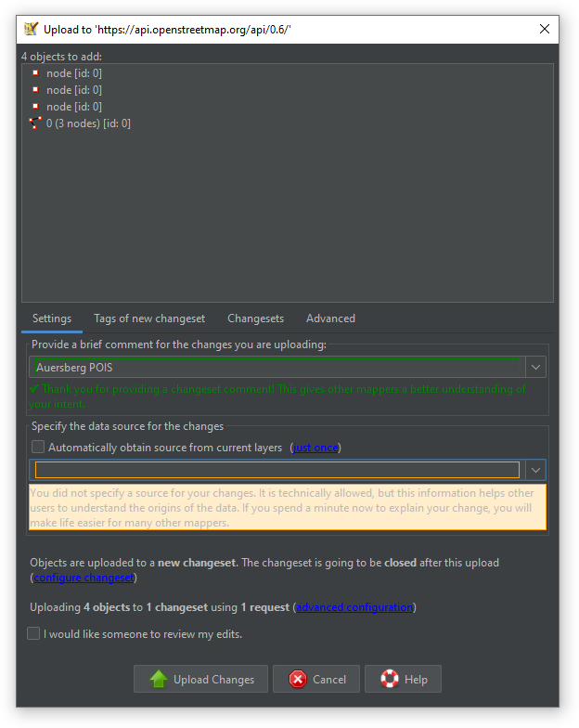Click the red cancel X icon
Image resolution: width=579 pixels, height=728 pixels.
pyautogui.click(x=298, y=679)
